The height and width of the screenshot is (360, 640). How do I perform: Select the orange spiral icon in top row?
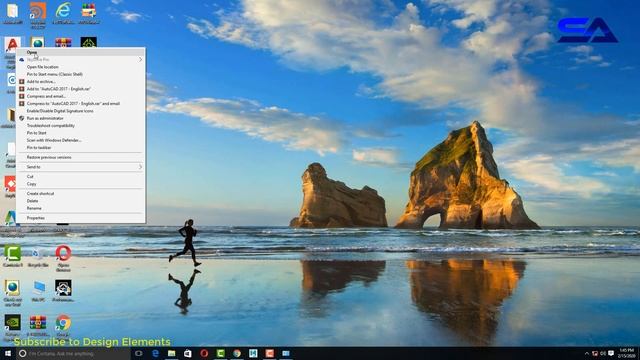tap(38, 10)
